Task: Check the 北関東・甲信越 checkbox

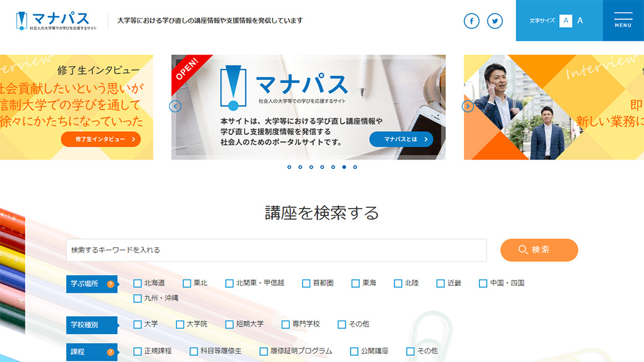Action: [x=230, y=283]
